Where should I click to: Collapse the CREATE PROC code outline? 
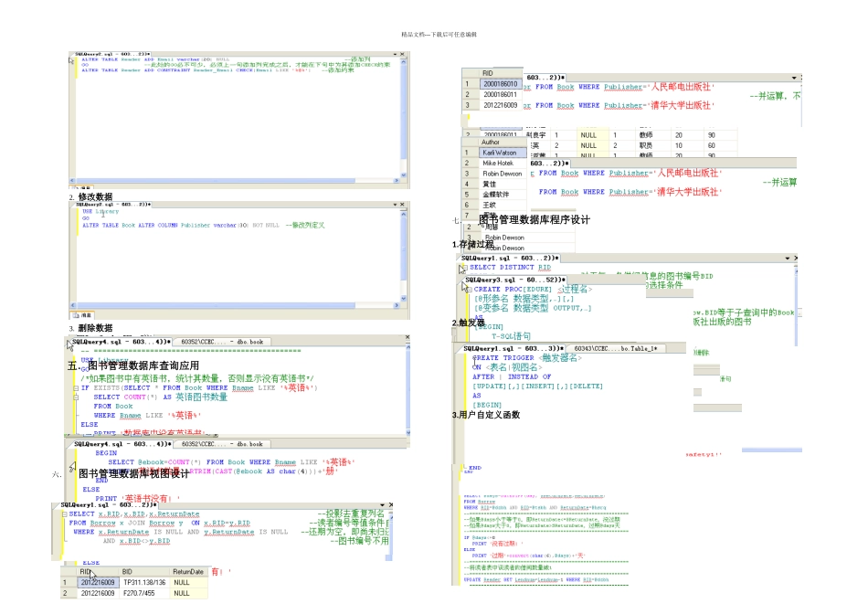tap(467, 289)
